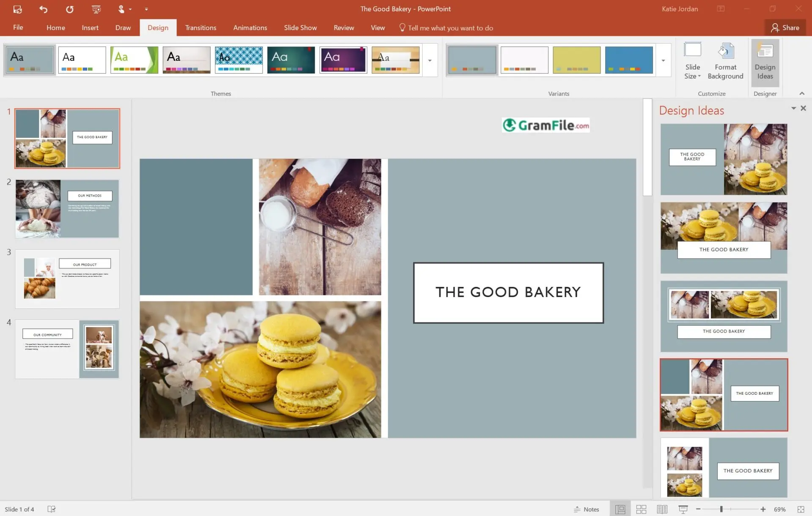Viewport: 812px width, 516px height.
Task: Expand the Themes gallery more arrow
Action: pos(430,60)
